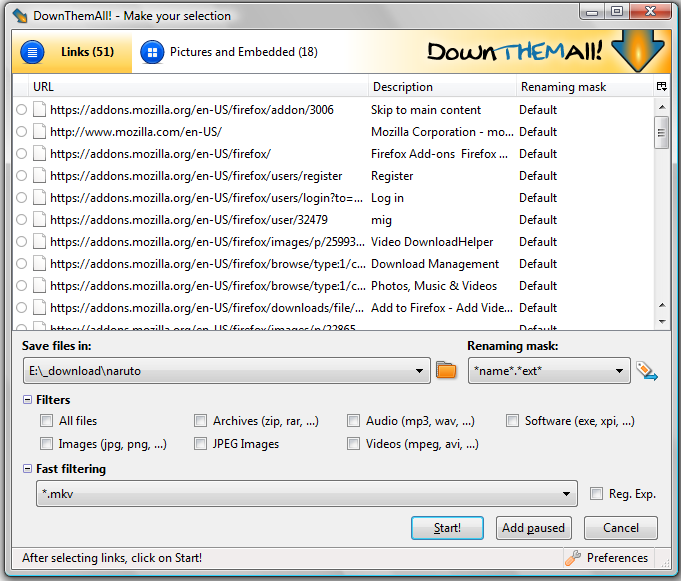Click the file icon of Download Management row
Viewport: 681px width, 581px height.
[x=40, y=264]
